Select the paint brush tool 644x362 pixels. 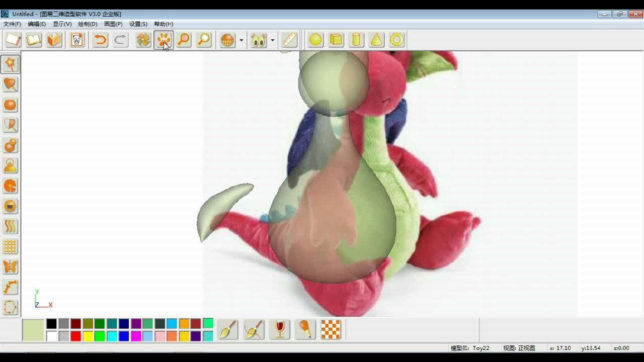point(227,330)
